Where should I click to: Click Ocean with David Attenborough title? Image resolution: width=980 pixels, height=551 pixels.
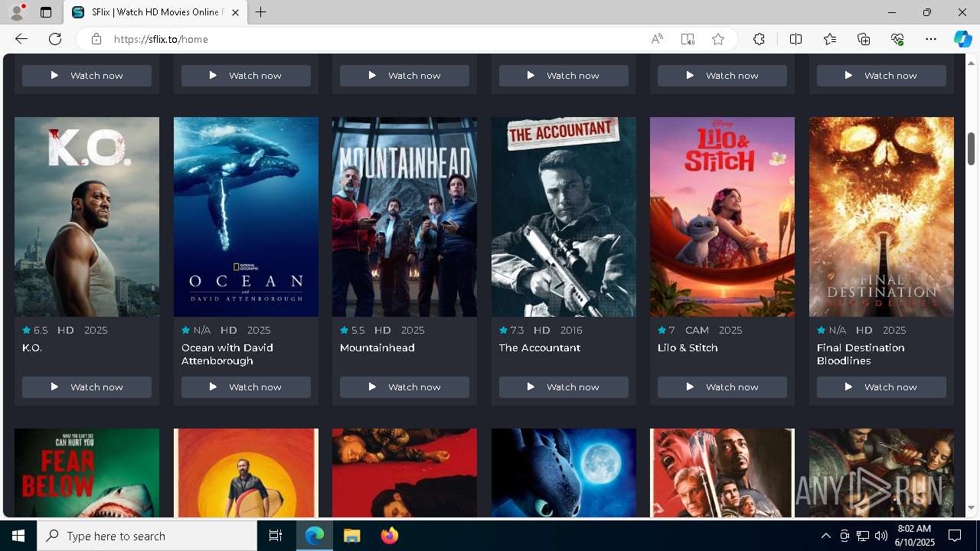[227, 354]
